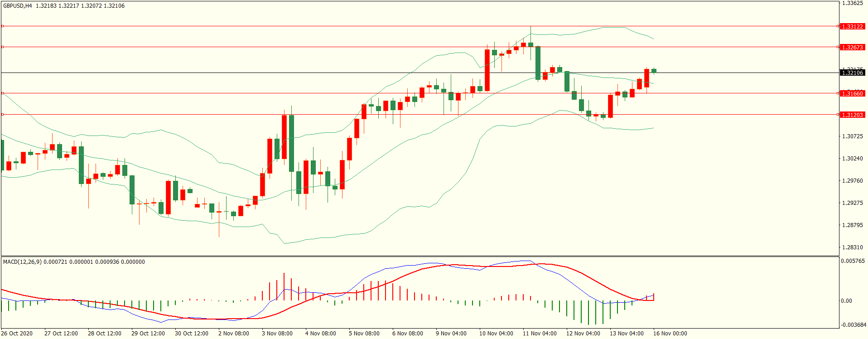The image size is (868, 339).
Task: Click the 27 Oct 12:00 time label
Action: (x=61, y=334)
